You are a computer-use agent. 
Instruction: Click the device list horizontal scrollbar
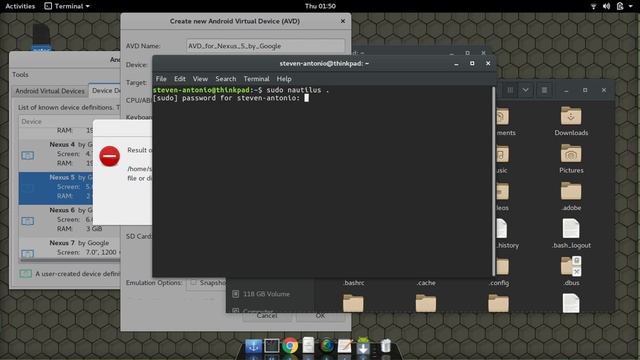click(x=70, y=260)
